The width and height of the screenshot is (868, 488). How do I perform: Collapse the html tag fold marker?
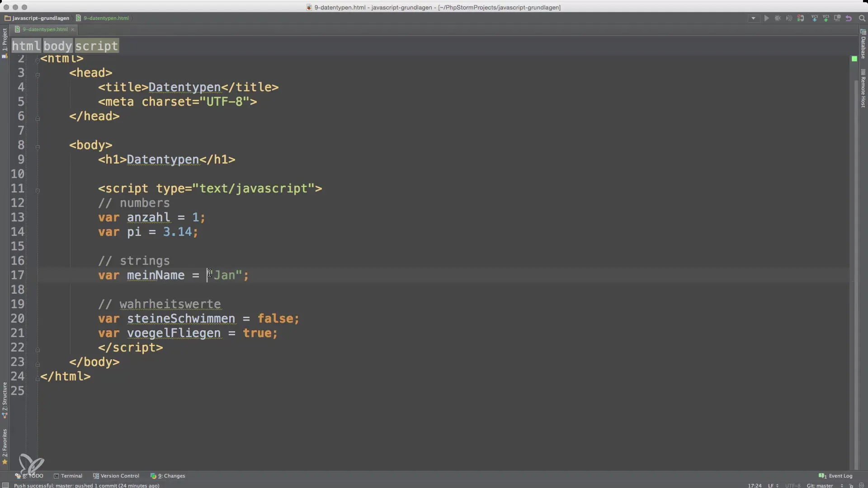(38, 60)
